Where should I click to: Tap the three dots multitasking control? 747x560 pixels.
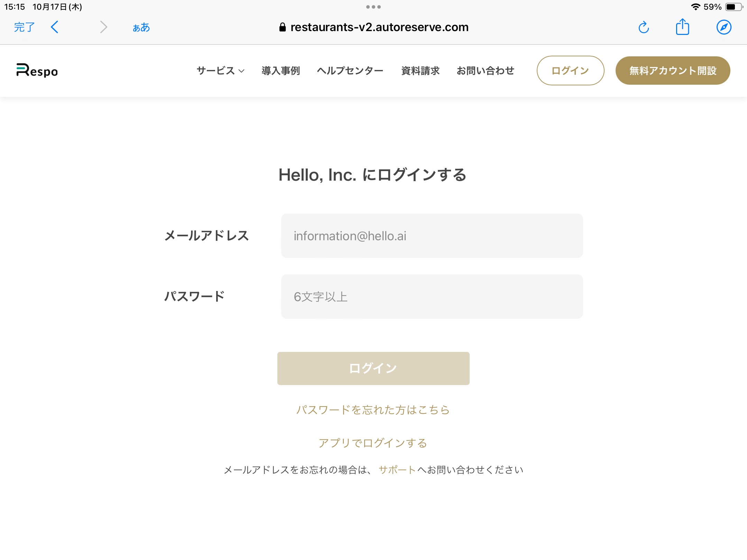(x=373, y=7)
